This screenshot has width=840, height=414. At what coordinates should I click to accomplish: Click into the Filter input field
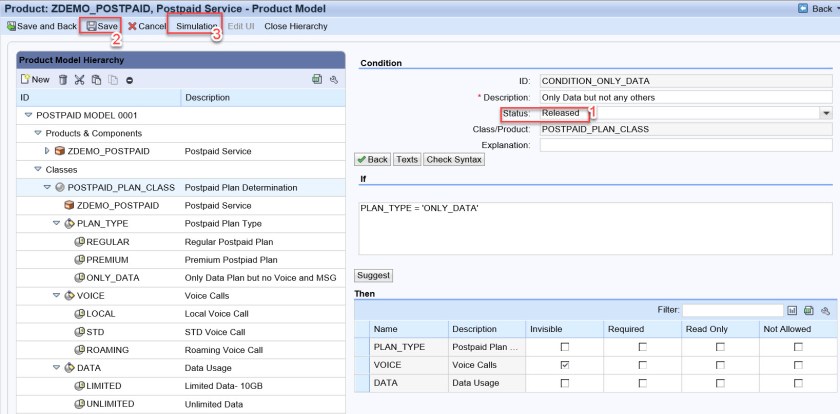(731, 311)
